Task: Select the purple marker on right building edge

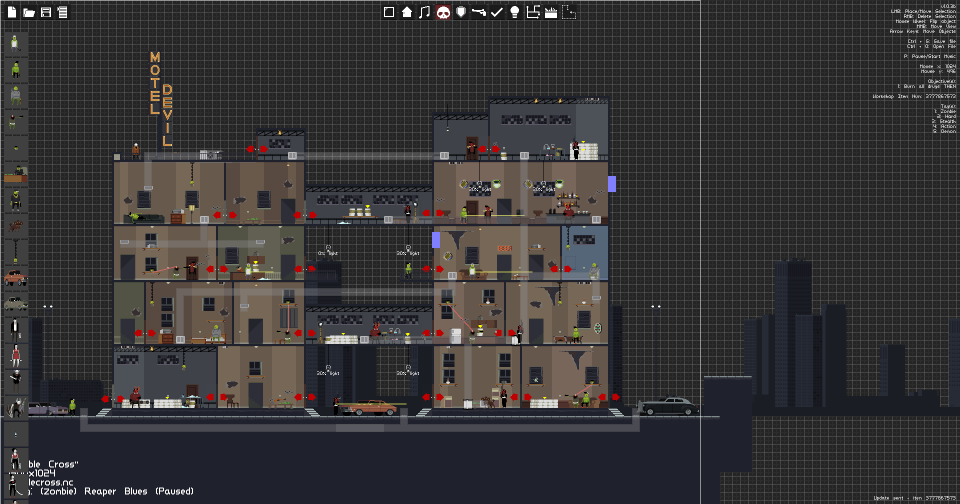Action: 612,184
